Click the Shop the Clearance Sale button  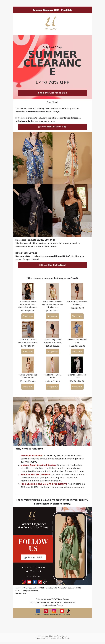(x=52, y=93)
